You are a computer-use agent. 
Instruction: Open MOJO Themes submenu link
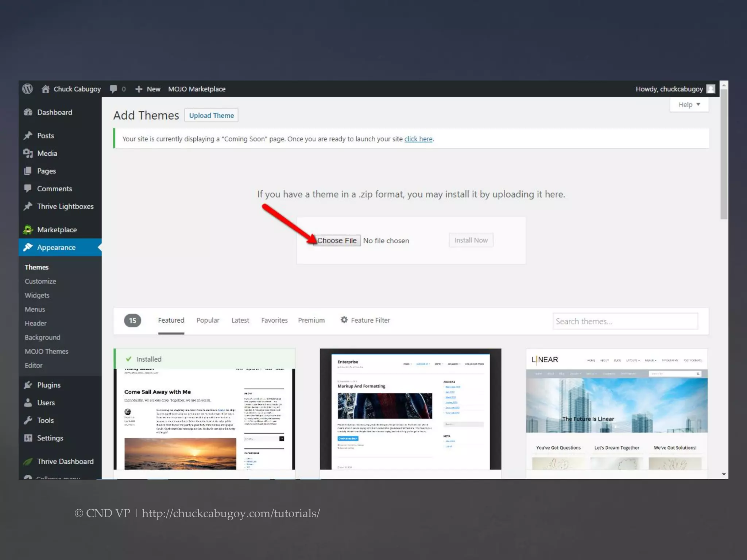46,351
